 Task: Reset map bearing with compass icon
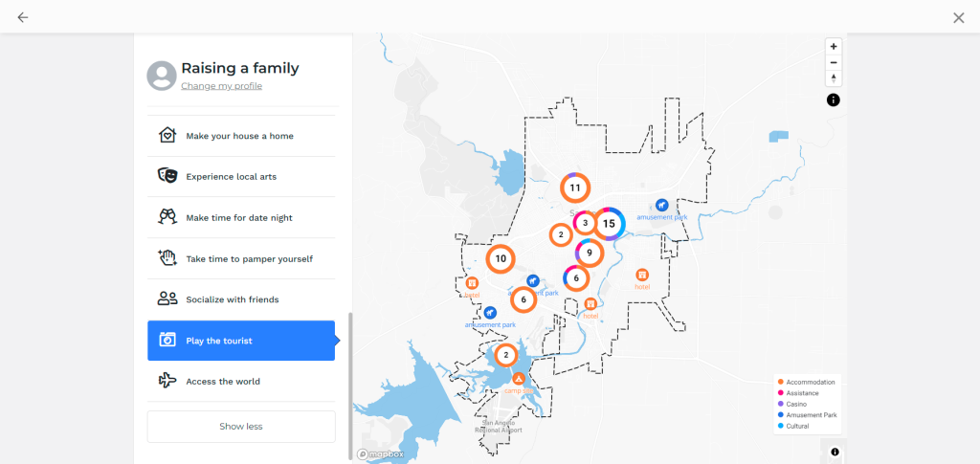click(834, 78)
